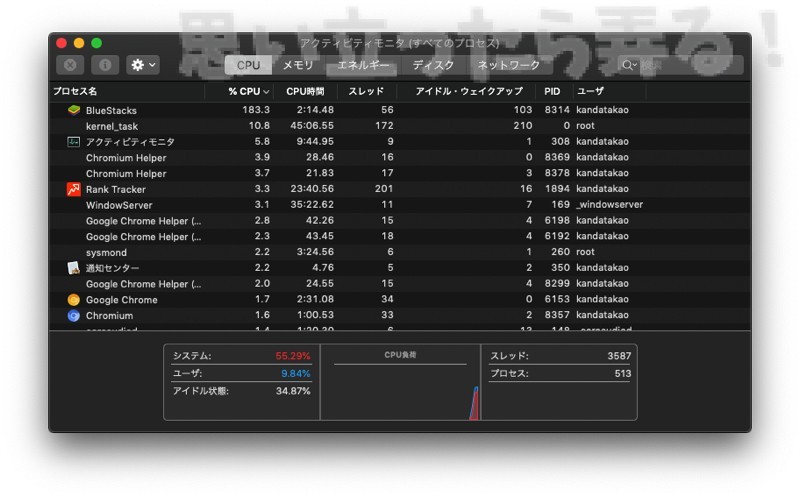The height and width of the screenshot is (497, 800).
Task: Select the BlueStacks process row
Action: tap(399, 110)
